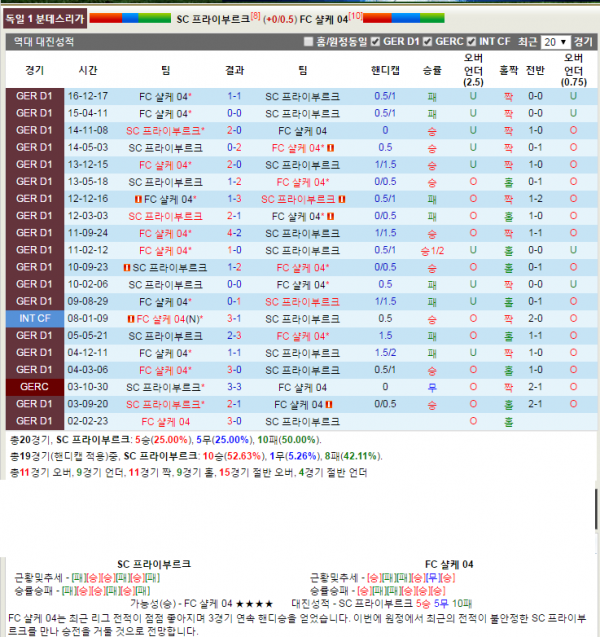Open the 0-2 result for 14-05-03 match
The width and height of the screenshot is (600, 637).
pos(234,147)
